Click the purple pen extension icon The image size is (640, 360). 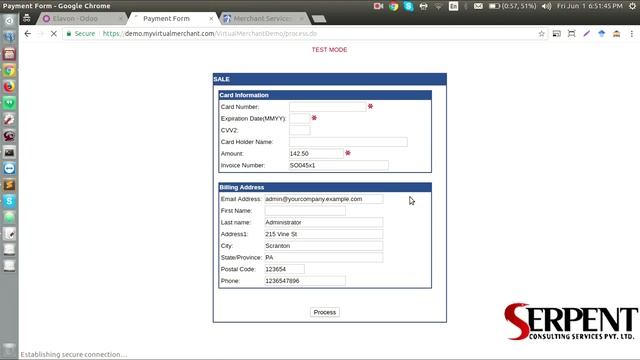click(x=587, y=34)
